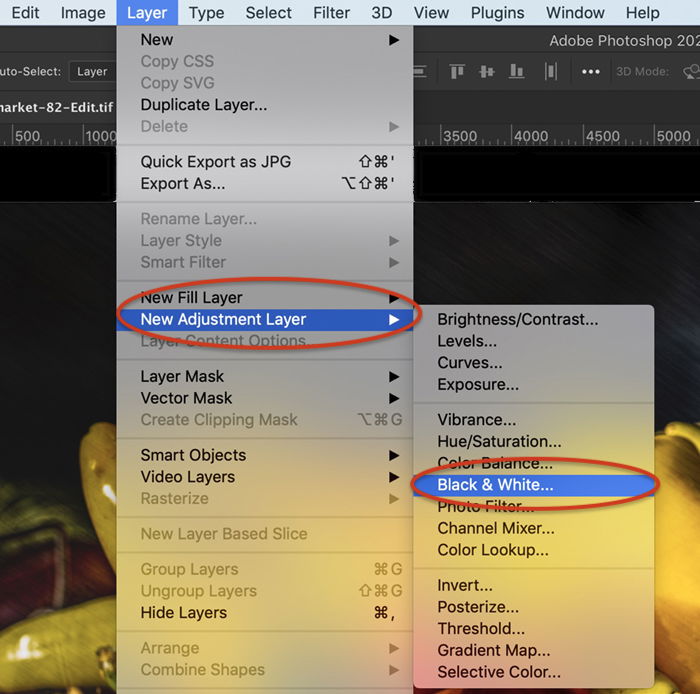This screenshot has height=694, width=700.
Task: Open the Select menu
Action: 268,13
